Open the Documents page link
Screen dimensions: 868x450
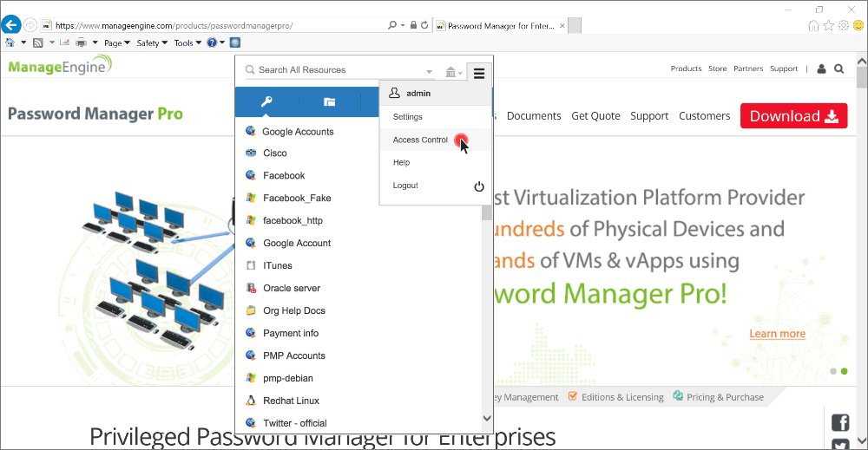(534, 116)
